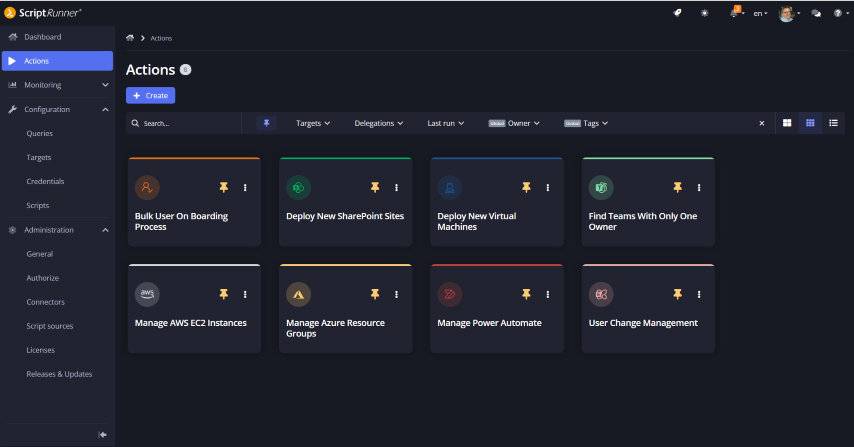Open menu for Deploy New SharePoint Sites

[x=396, y=187]
